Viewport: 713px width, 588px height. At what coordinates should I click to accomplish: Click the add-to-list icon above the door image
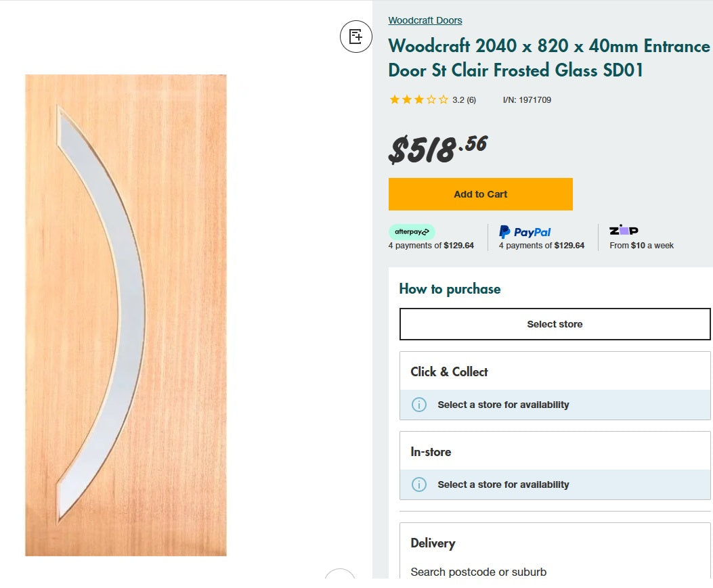click(355, 37)
